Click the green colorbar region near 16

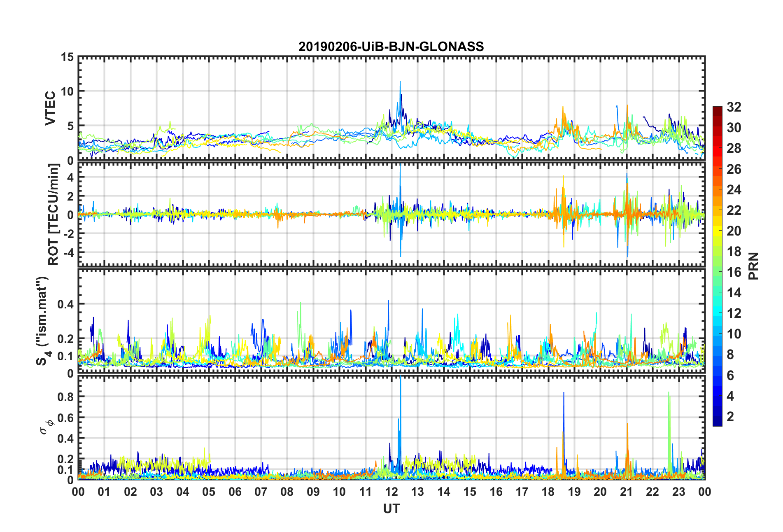(717, 272)
